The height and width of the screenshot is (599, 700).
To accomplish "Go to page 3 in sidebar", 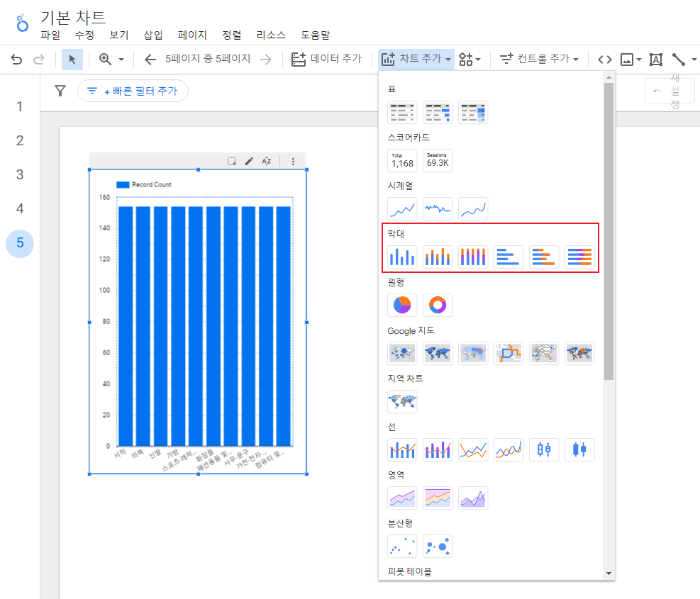I will pos(20,174).
